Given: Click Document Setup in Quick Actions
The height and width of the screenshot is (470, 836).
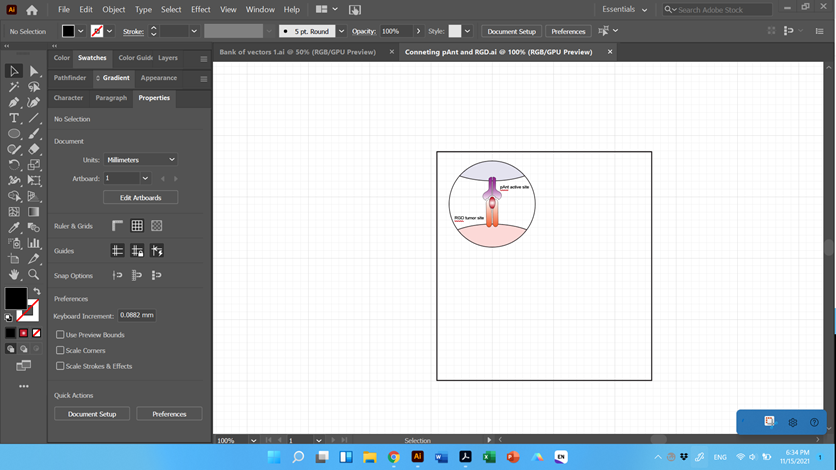Looking at the screenshot, I should (x=92, y=414).
